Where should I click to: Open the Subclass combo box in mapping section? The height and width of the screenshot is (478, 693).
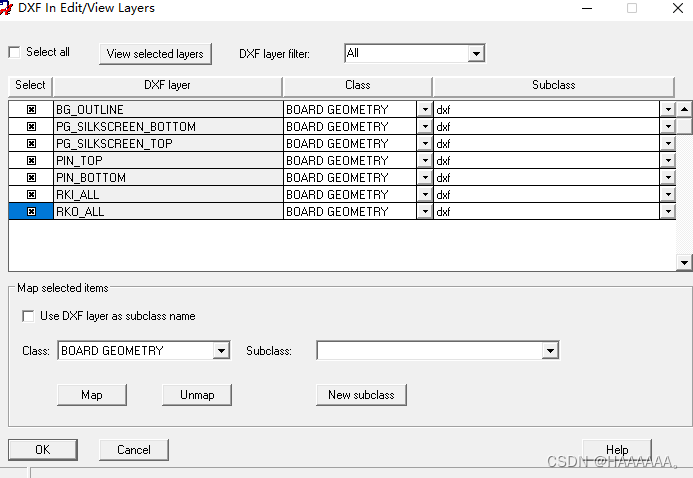click(x=549, y=351)
